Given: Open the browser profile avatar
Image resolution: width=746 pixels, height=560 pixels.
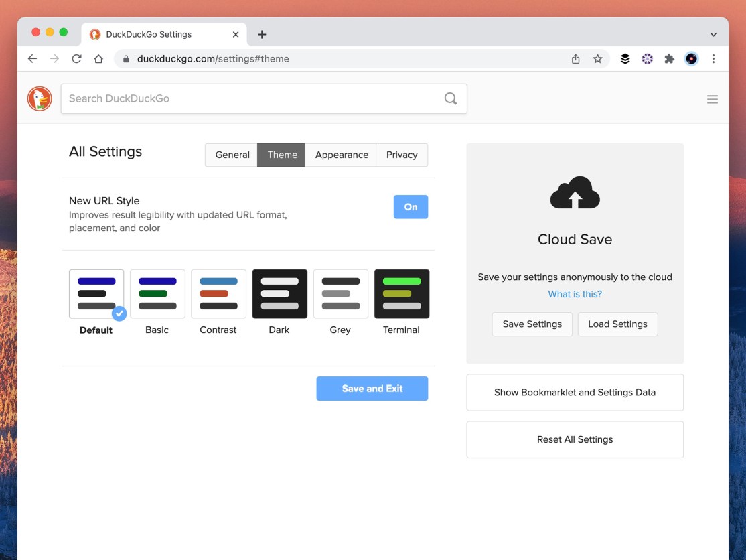Looking at the screenshot, I should (x=691, y=58).
